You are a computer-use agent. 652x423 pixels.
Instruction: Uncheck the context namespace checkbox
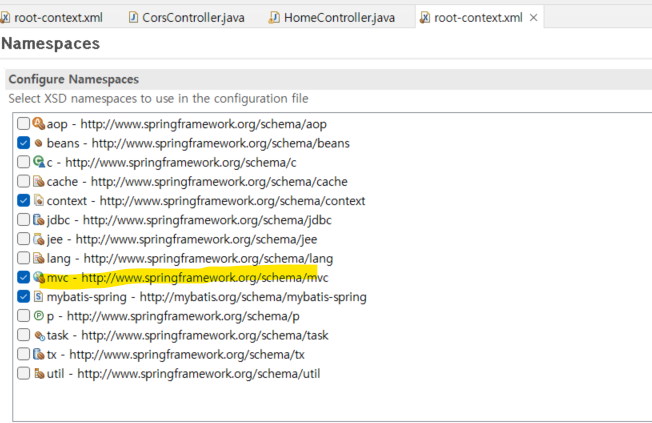tap(23, 200)
